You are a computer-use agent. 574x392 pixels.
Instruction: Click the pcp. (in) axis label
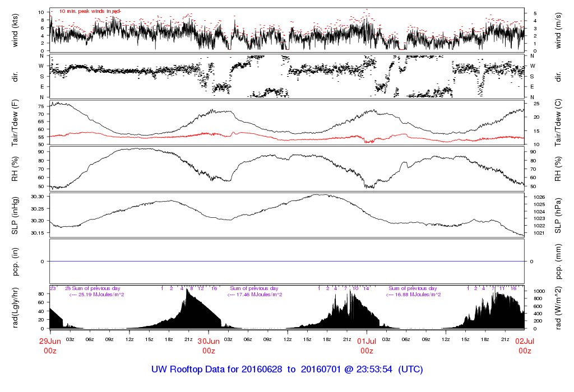(x=15, y=261)
